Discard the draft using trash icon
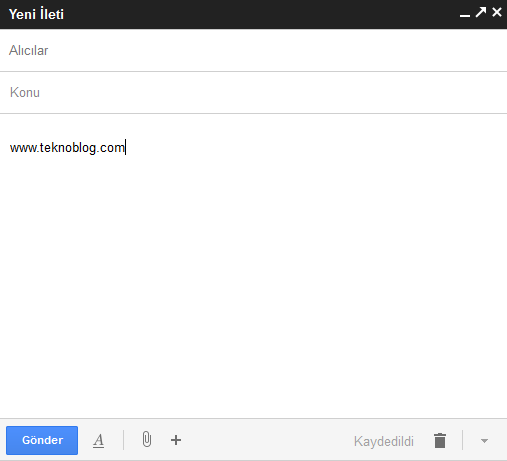The width and height of the screenshot is (507, 461). point(440,441)
